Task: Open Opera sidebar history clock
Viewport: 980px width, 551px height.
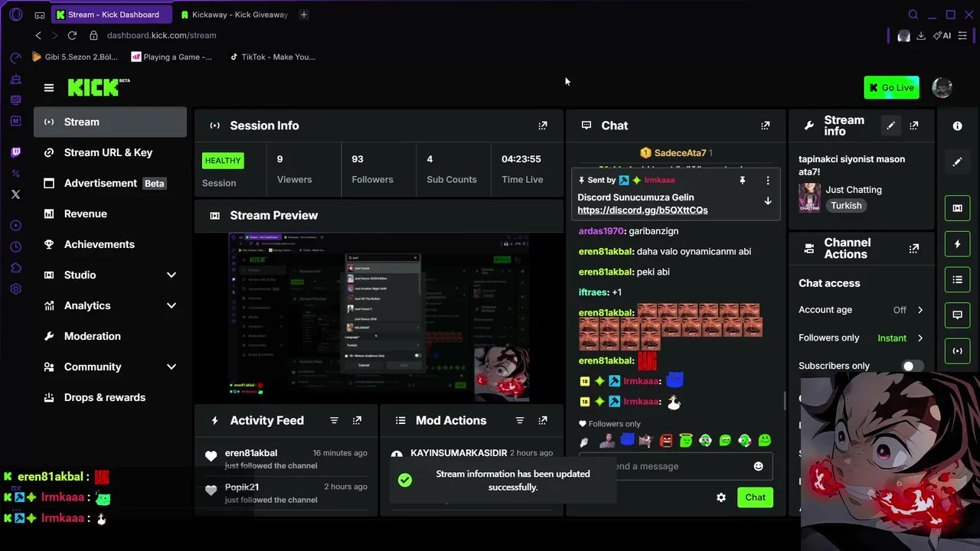Action: pos(15,246)
